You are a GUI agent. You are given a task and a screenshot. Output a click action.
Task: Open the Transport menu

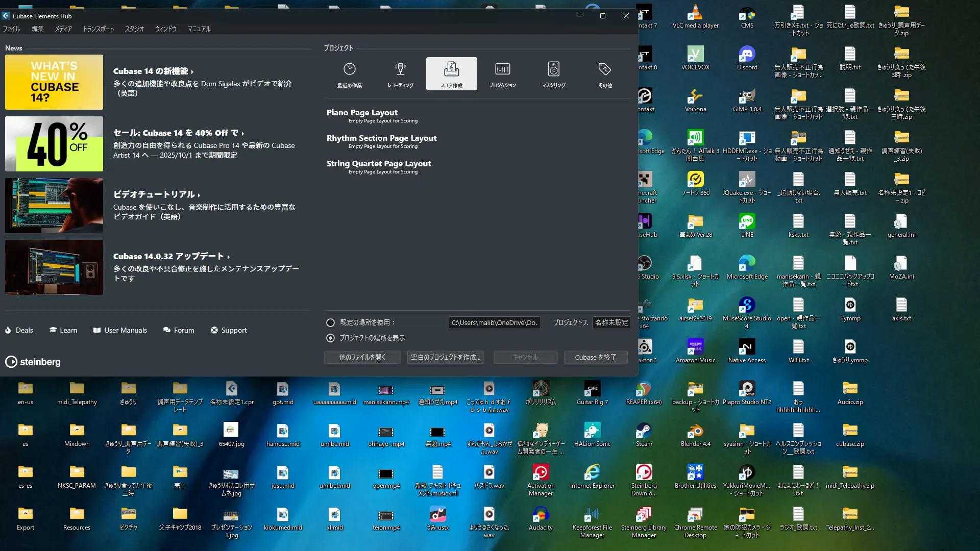[x=98, y=29]
